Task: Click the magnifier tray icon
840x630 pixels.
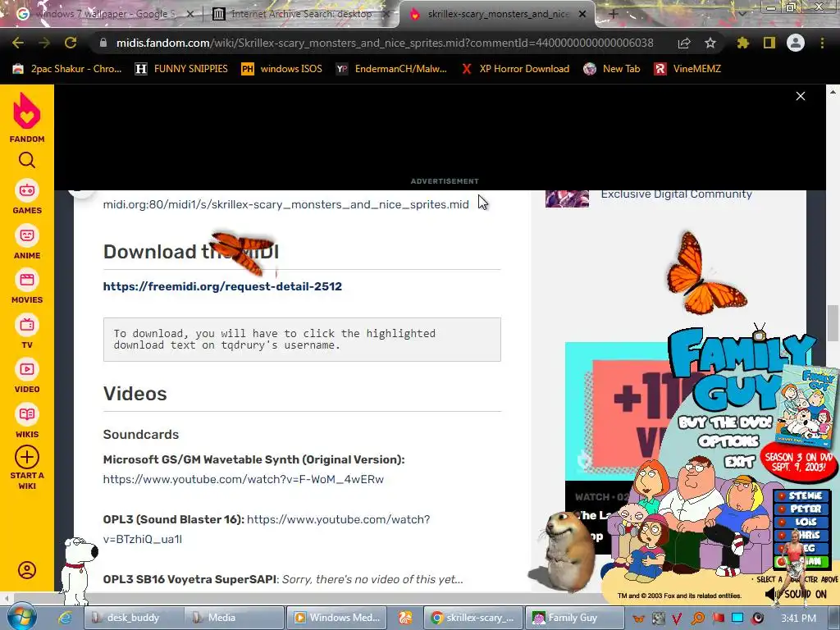Action: (698, 619)
